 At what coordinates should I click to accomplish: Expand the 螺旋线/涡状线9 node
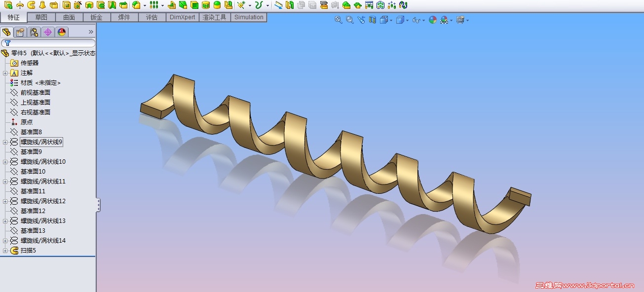tap(5, 142)
